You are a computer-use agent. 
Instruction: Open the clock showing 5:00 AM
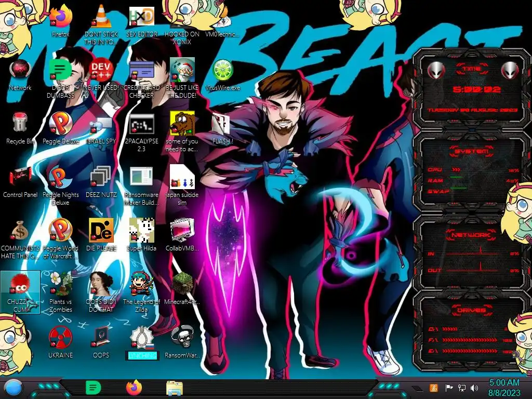(x=504, y=388)
